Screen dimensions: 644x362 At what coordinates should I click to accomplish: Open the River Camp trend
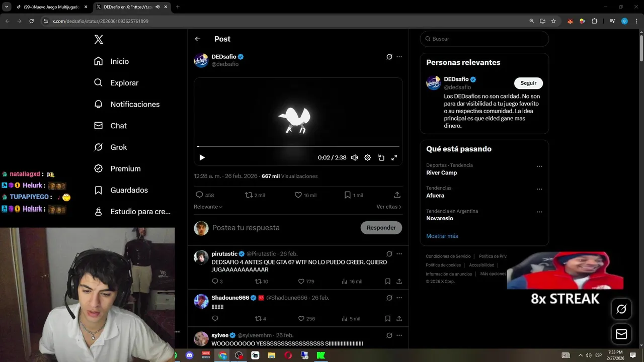[x=442, y=173]
